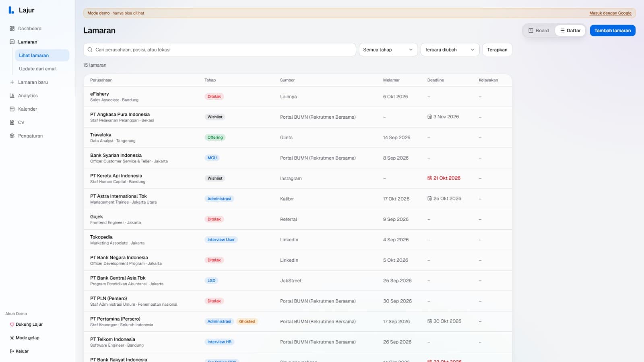Click the Perusahaan column header
Viewport: 644px width, 362px height.
pyautogui.click(x=101, y=80)
